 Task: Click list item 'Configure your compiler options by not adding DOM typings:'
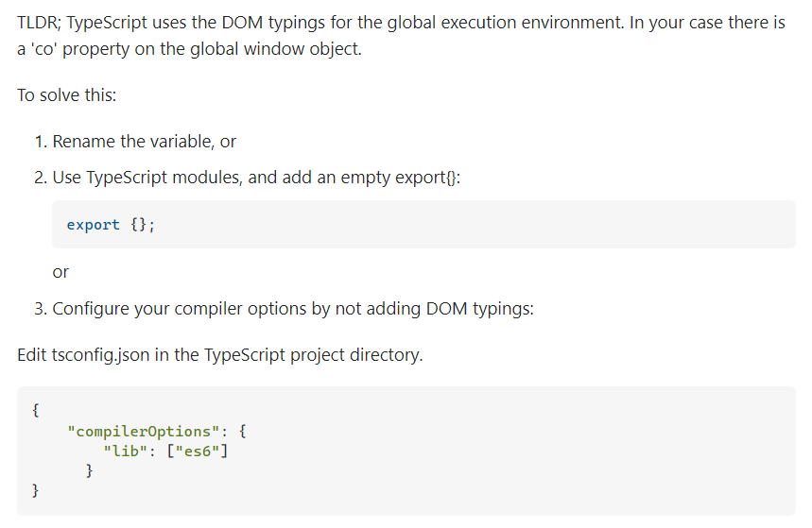293,309
